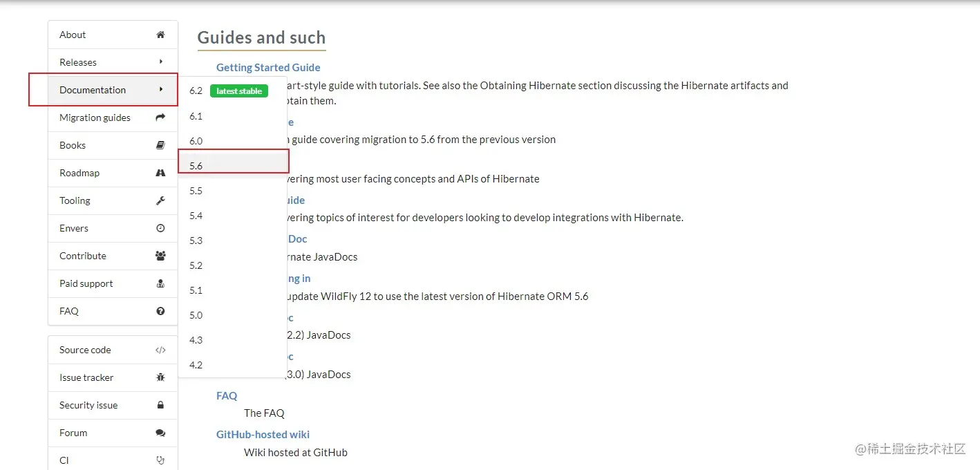Click the clock icon beside Envers
The image size is (980, 470).
160,228
